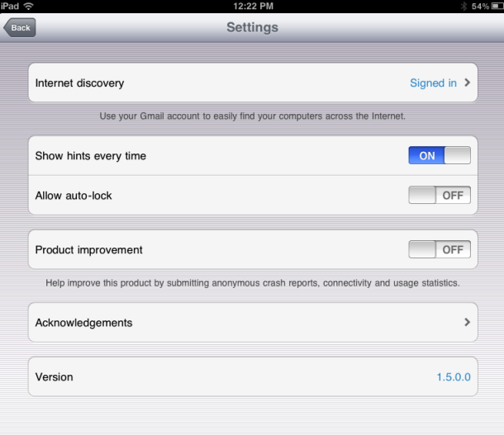
Task: Tap the 54% battery percentage text
Action: pos(480,6)
